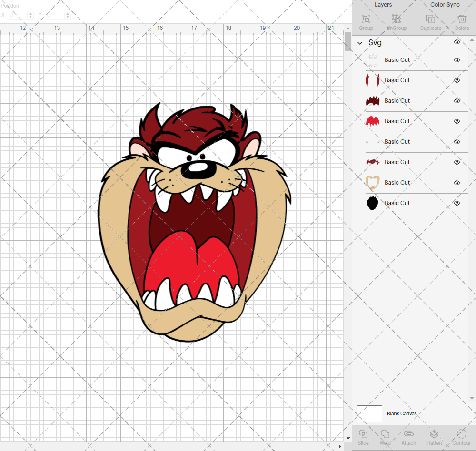Hide the red side strips Basic Cut layer
This screenshot has width=476, height=451.
pos(457,80)
